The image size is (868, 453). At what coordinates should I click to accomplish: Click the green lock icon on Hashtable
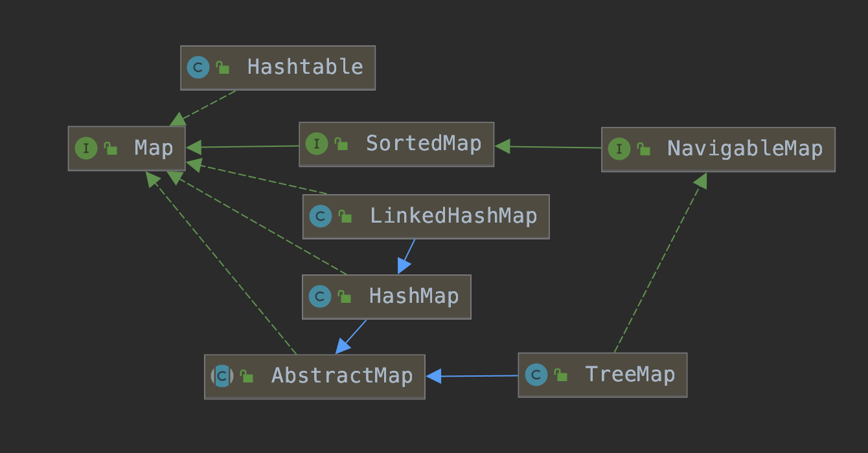(223, 67)
